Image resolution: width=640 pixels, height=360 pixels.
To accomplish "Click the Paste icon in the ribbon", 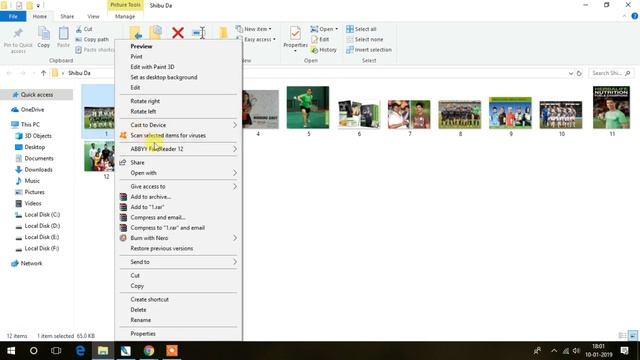I will pos(63,33).
